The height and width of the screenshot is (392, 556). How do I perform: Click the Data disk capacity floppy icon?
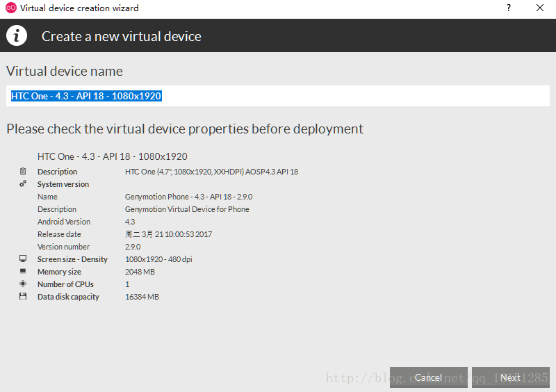click(23, 296)
